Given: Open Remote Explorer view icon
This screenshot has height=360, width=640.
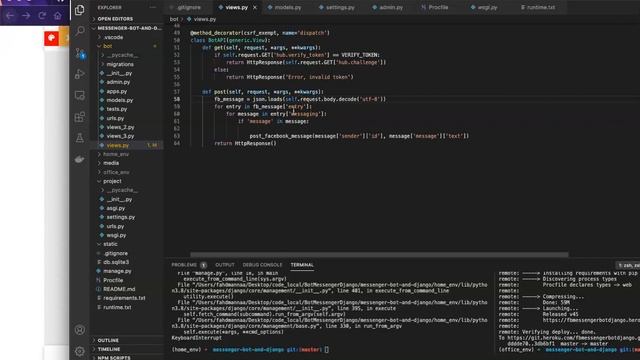Looking at the screenshot, I should 80,96.
